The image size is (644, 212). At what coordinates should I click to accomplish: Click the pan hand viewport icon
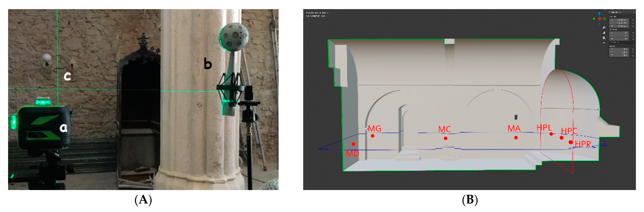coord(604,33)
